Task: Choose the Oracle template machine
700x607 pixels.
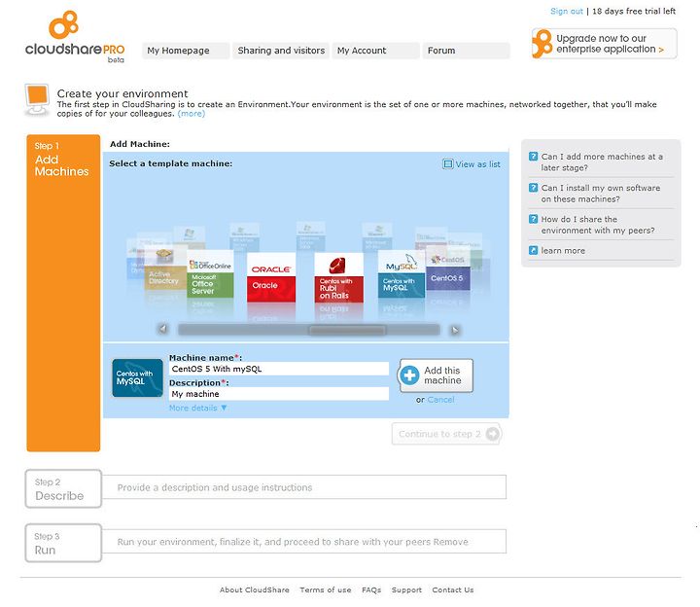Action: click(271, 278)
